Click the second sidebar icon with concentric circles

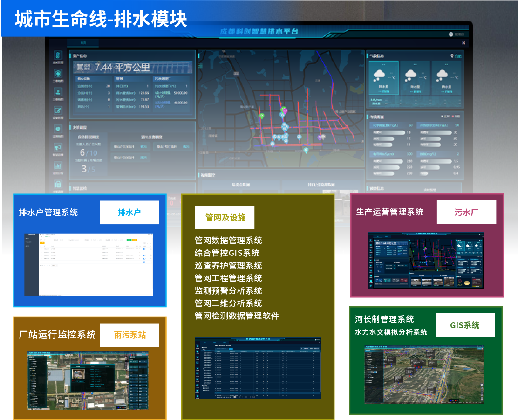[x=58, y=74]
